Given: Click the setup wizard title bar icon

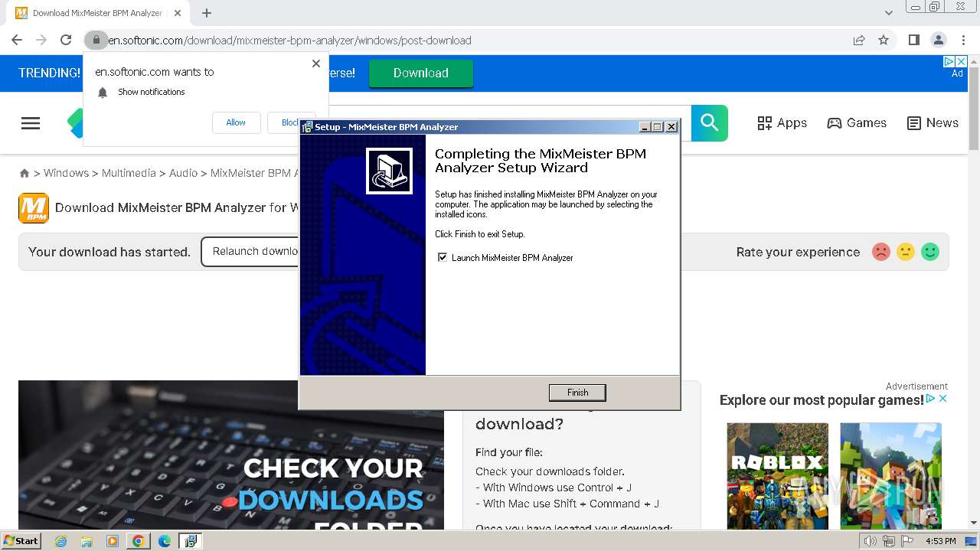Looking at the screenshot, I should pyautogui.click(x=307, y=127).
